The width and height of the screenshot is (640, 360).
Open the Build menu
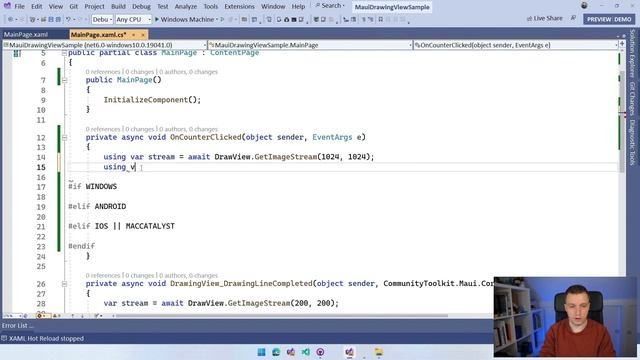[x=118, y=6]
